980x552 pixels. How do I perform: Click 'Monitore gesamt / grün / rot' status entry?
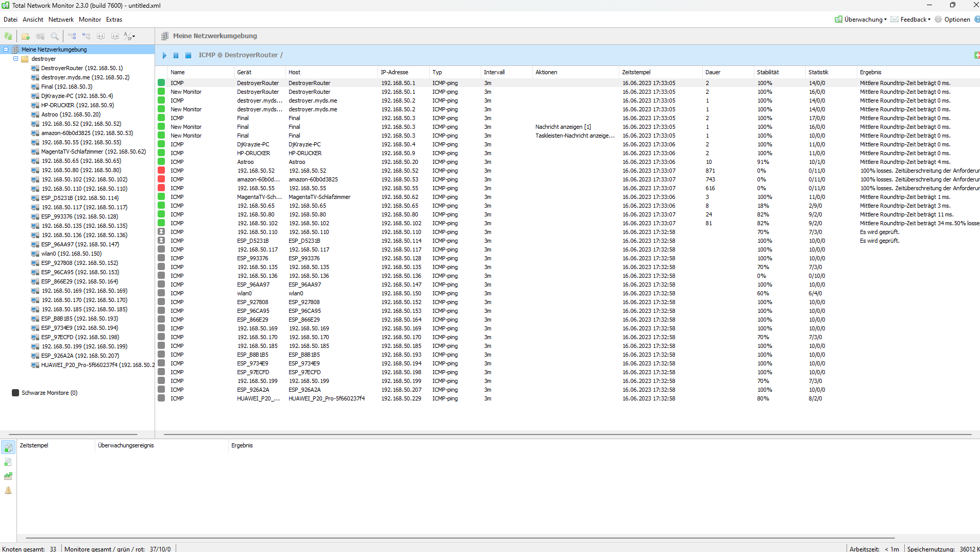[117, 549]
